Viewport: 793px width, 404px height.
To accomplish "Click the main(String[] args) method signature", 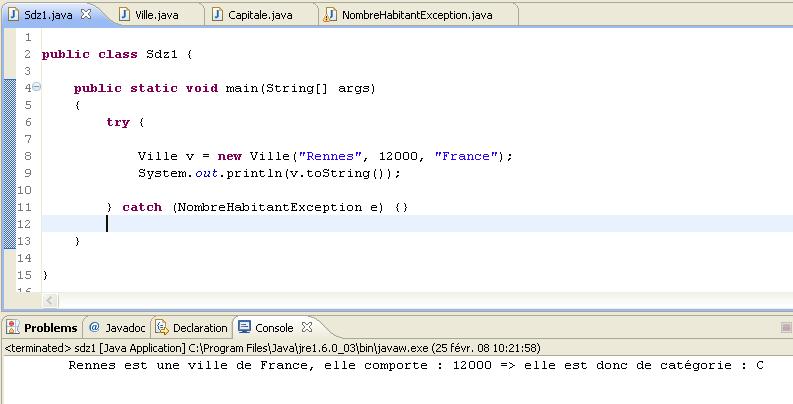I will [300, 88].
